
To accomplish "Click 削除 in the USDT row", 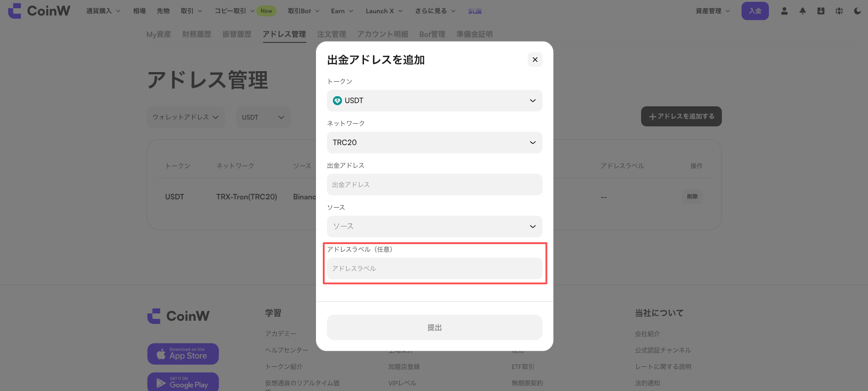I will (x=692, y=197).
